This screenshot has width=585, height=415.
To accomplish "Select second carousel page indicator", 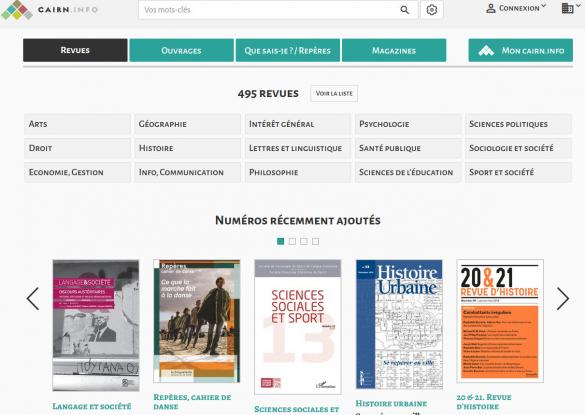I will 292,241.
